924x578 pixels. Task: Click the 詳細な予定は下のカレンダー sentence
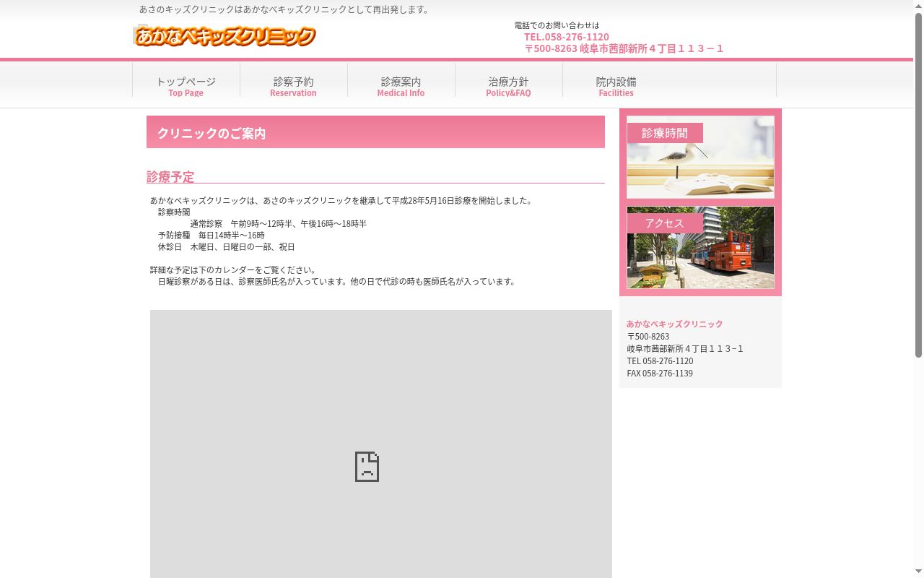[233, 270]
